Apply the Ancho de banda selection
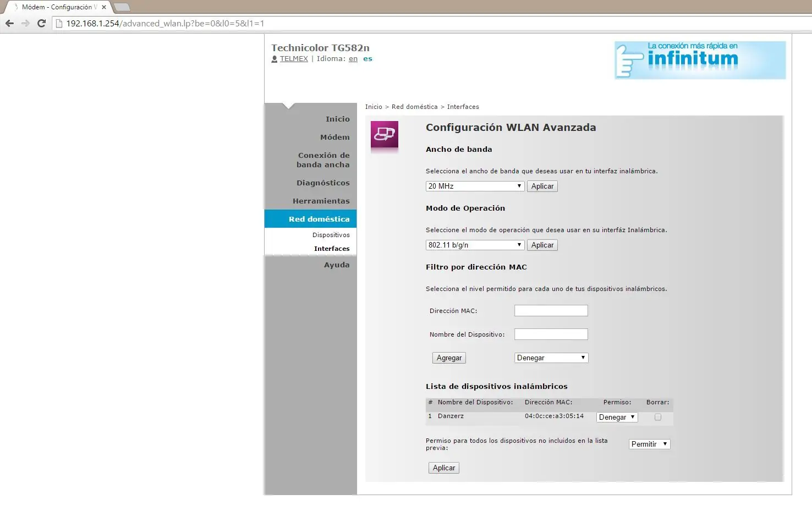Image resolution: width=812 pixels, height=516 pixels. coord(542,186)
